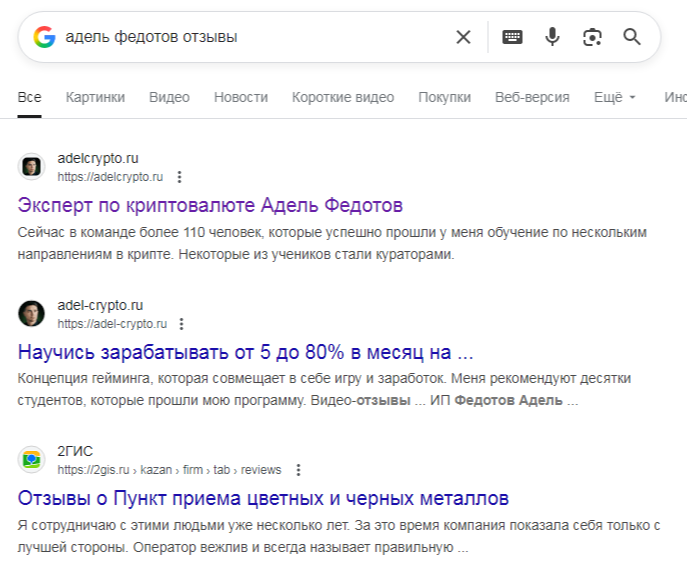Switch to the 'Картинки' tab
Screen dimensions: 687x576
tap(95, 97)
